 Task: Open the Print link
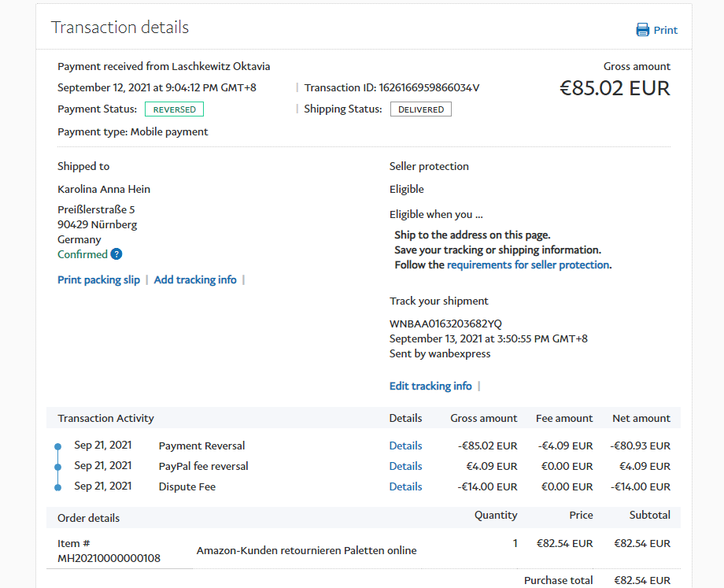click(x=665, y=30)
